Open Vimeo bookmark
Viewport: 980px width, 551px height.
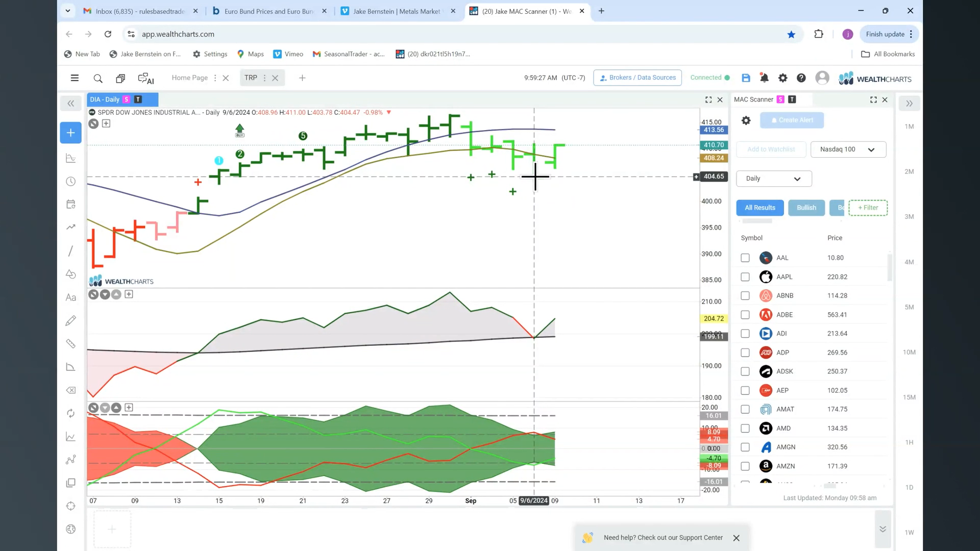tap(288, 54)
